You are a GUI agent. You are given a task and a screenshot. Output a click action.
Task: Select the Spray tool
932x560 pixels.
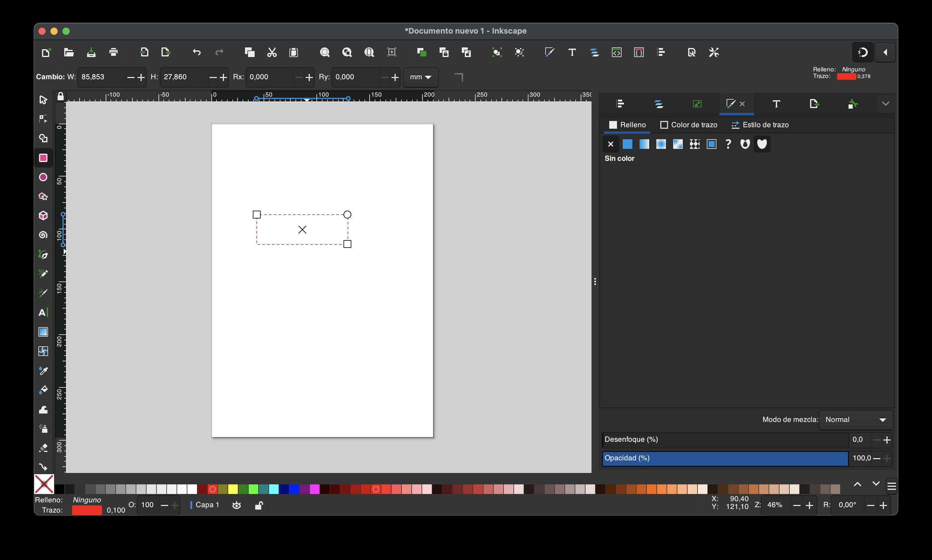43,429
